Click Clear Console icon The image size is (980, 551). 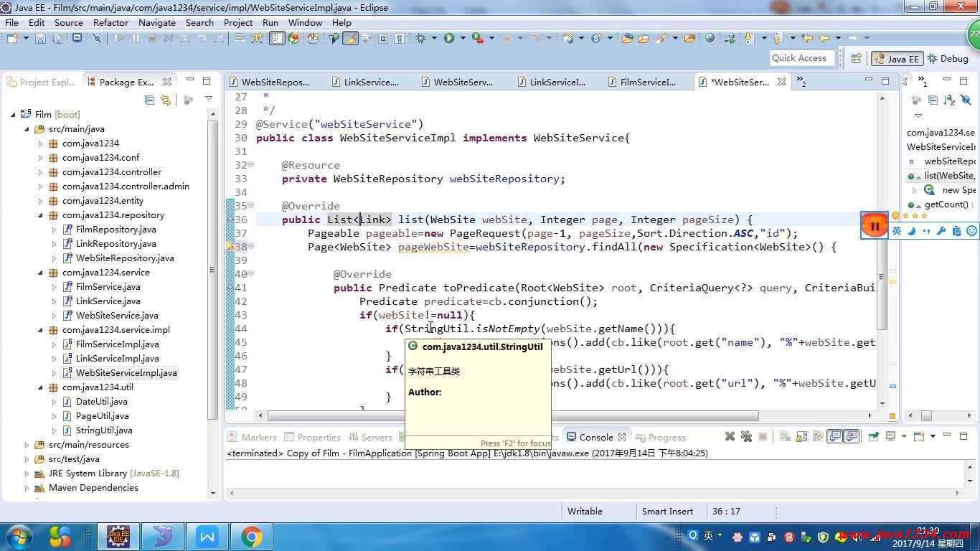[785, 436]
